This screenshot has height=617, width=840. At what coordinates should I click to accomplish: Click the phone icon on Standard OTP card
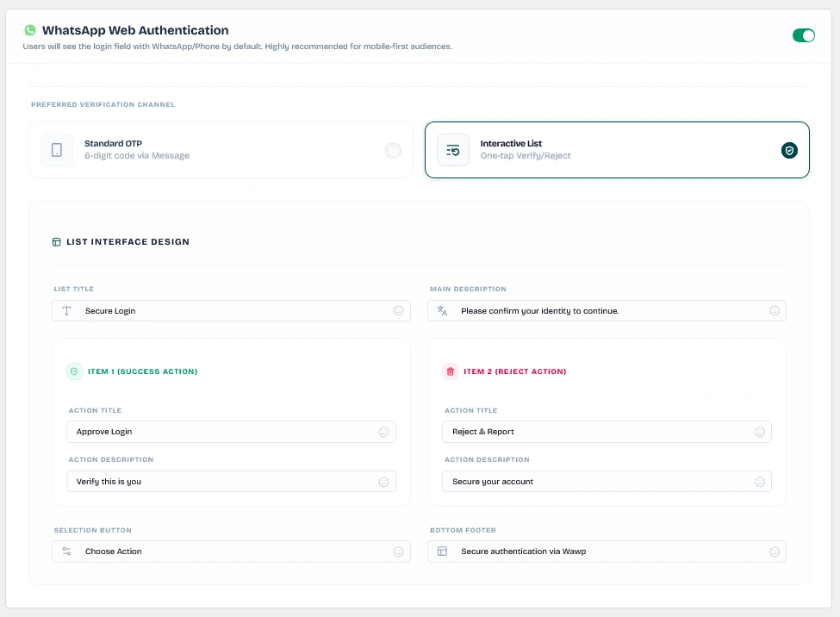click(x=57, y=150)
